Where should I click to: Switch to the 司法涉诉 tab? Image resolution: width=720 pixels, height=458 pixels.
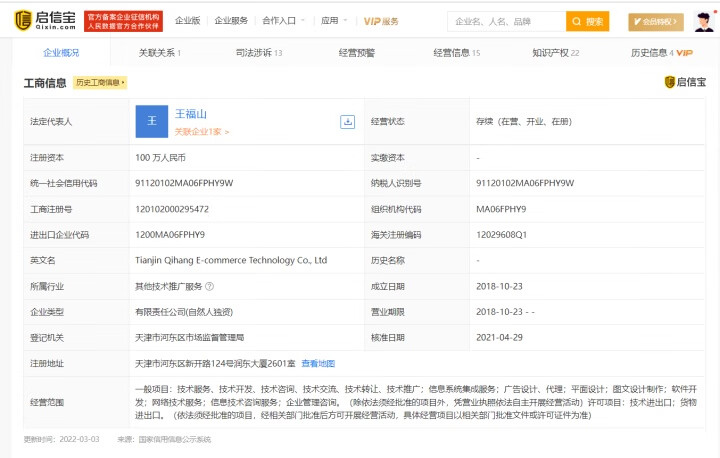pos(259,53)
